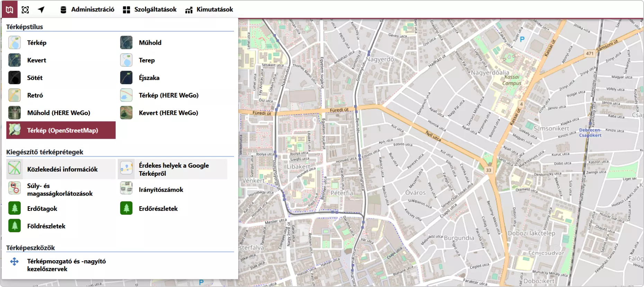
Task: Click the Kevert label text
Action: [37, 60]
